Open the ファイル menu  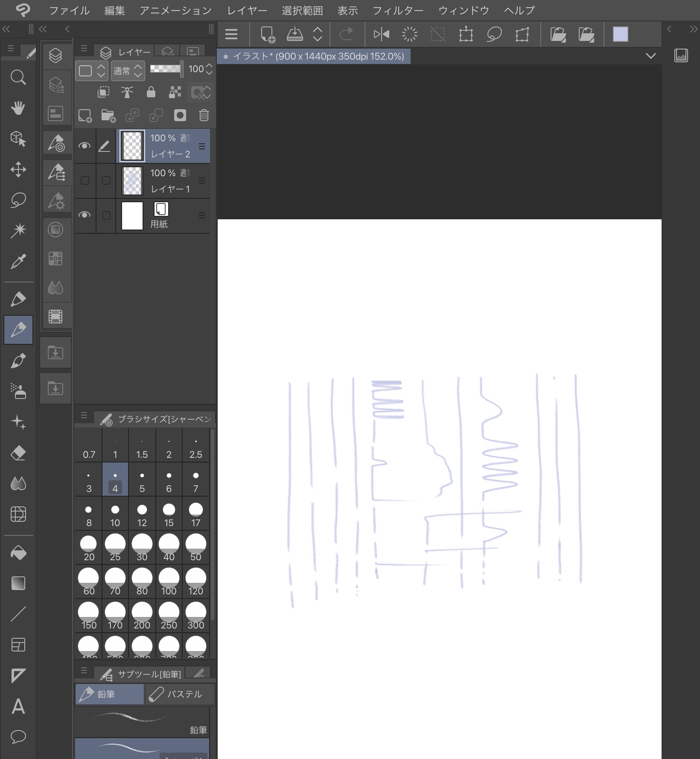click(69, 10)
